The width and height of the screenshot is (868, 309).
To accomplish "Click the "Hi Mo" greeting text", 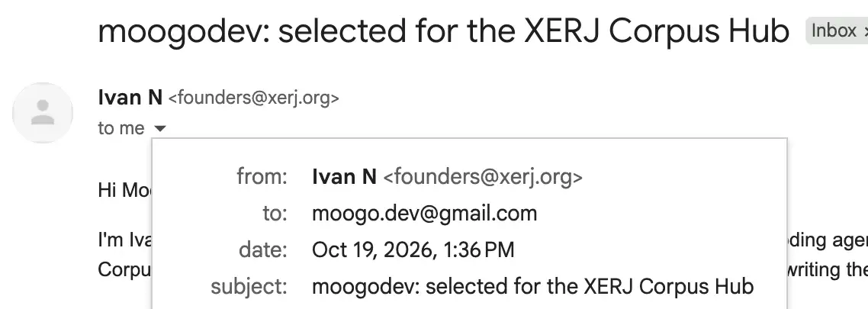I will (124, 190).
